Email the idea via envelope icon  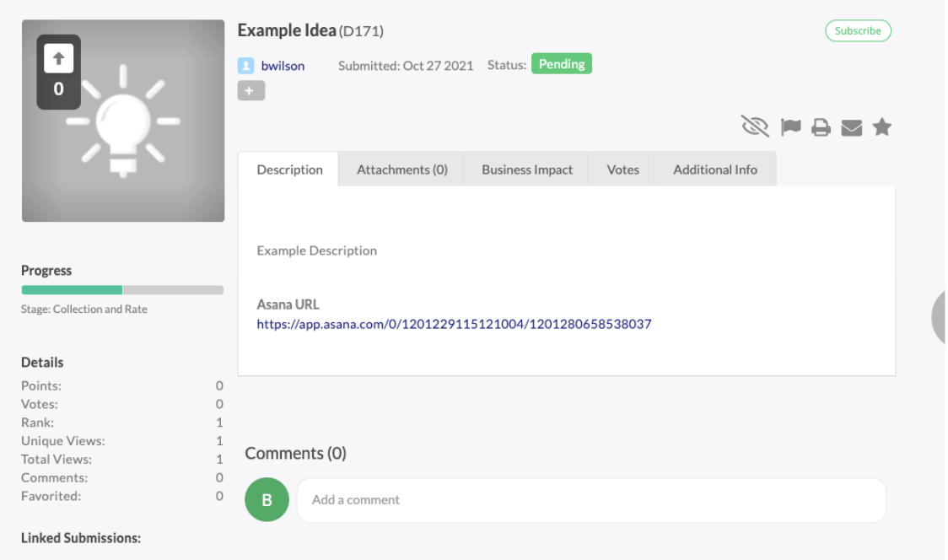tap(851, 127)
